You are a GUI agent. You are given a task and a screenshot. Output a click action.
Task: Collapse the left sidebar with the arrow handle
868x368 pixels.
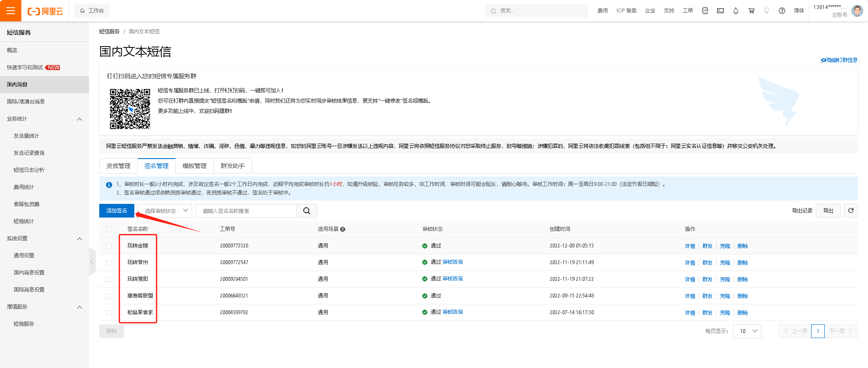(92, 262)
